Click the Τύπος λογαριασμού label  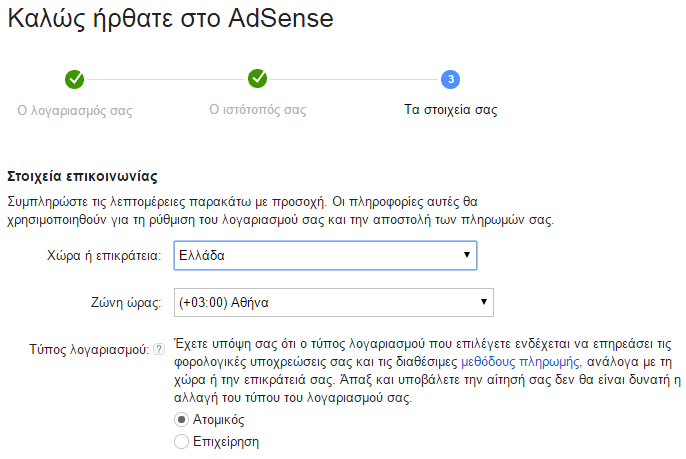(x=89, y=349)
